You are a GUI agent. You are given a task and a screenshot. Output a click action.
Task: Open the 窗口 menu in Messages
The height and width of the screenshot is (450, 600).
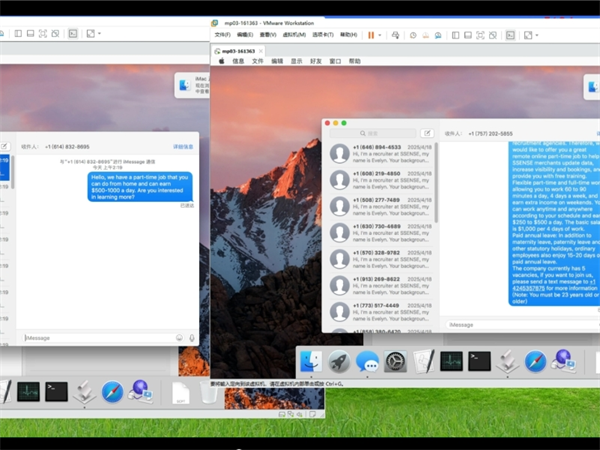(x=336, y=61)
